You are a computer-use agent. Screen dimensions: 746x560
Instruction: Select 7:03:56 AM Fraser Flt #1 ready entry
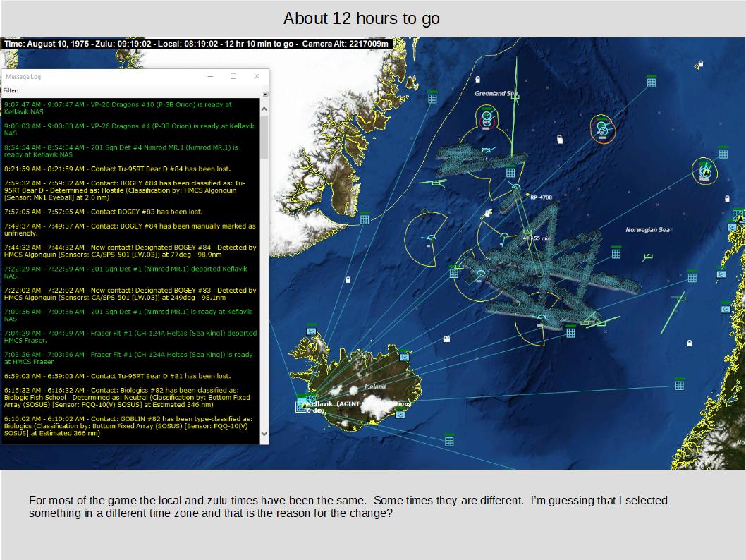point(131,358)
